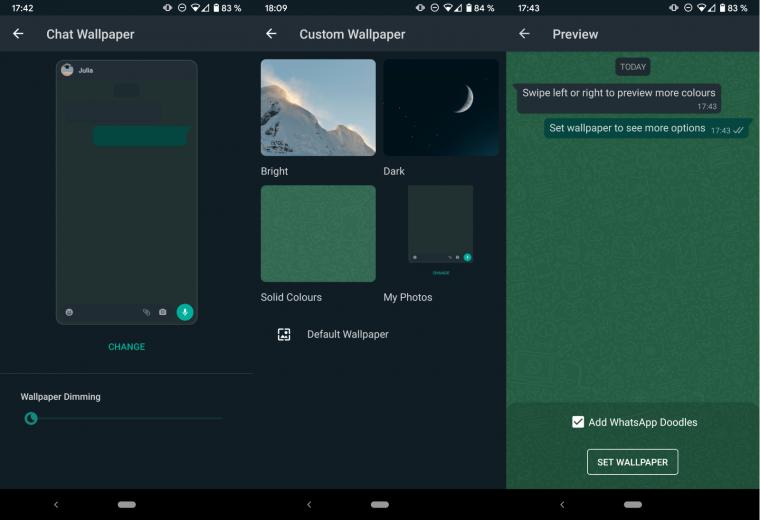The width and height of the screenshot is (760, 520).
Task: Tap the attachment paperclip in chat preview
Action: point(146,312)
